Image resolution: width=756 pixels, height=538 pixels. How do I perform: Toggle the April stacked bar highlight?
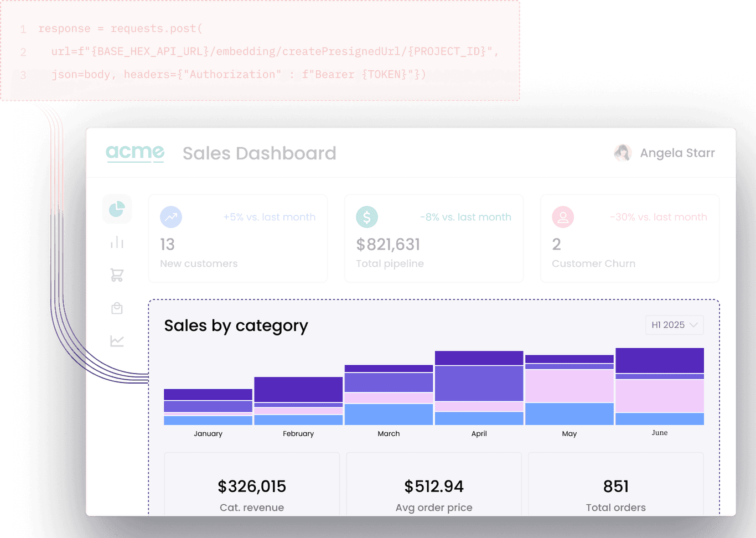pos(479,387)
